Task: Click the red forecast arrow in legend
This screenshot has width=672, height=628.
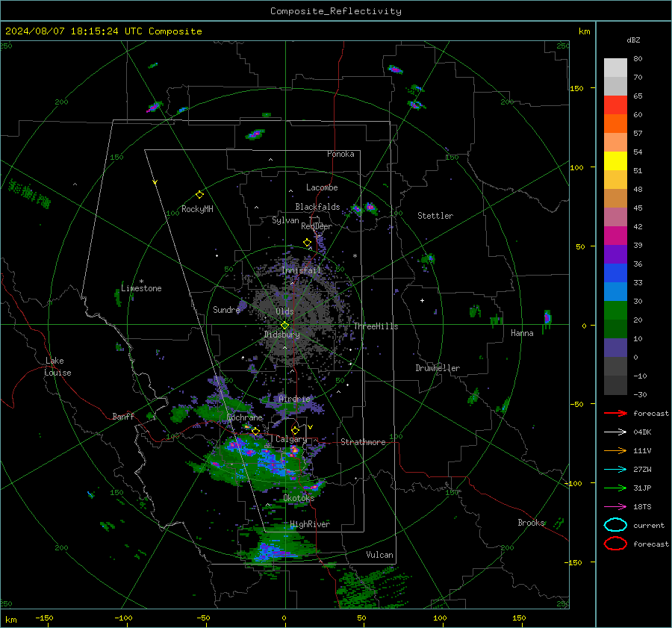Action: [615, 413]
